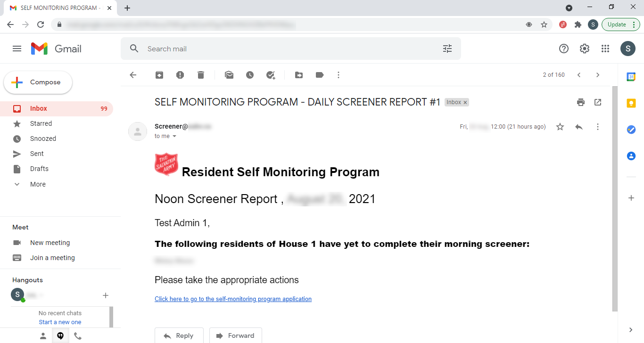The width and height of the screenshot is (644, 343).
Task: Click the Gmail logo
Action: [x=56, y=49]
